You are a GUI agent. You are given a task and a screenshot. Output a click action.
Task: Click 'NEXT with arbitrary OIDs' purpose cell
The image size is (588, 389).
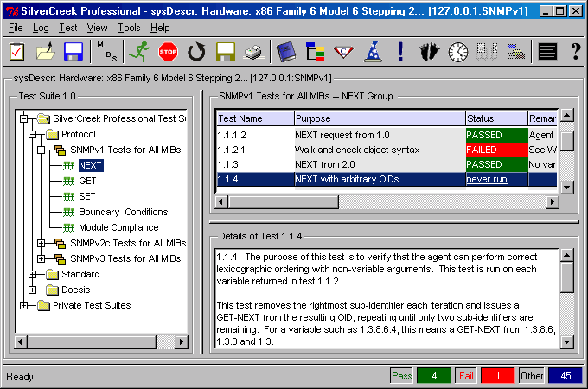tap(380, 180)
